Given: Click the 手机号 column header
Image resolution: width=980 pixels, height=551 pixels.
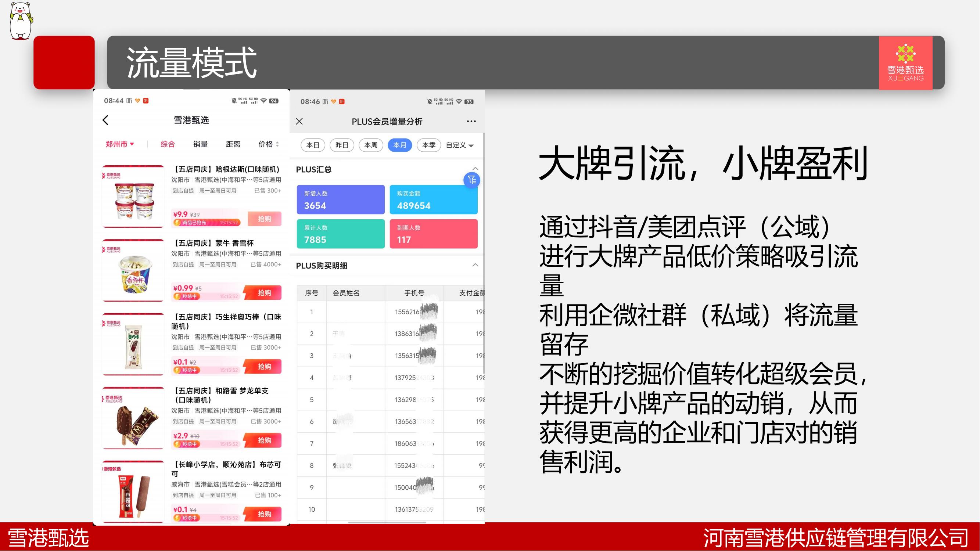Looking at the screenshot, I should (414, 293).
